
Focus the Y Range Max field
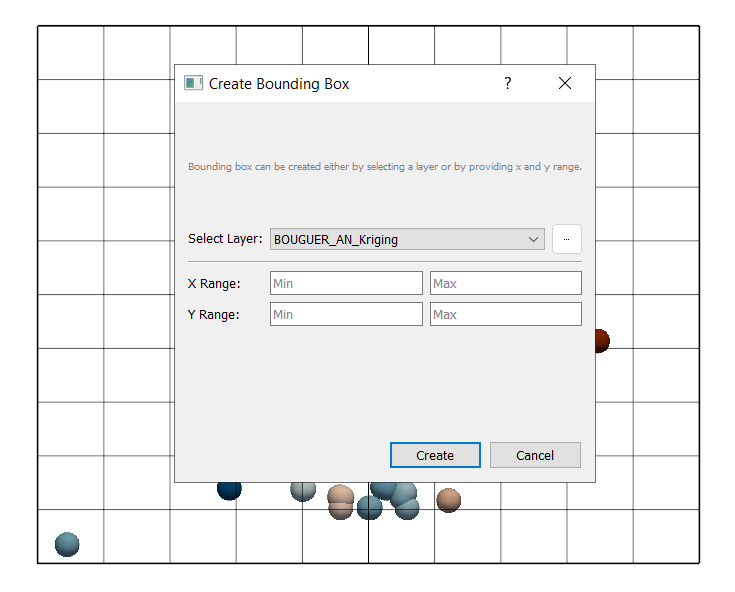[505, 315]
